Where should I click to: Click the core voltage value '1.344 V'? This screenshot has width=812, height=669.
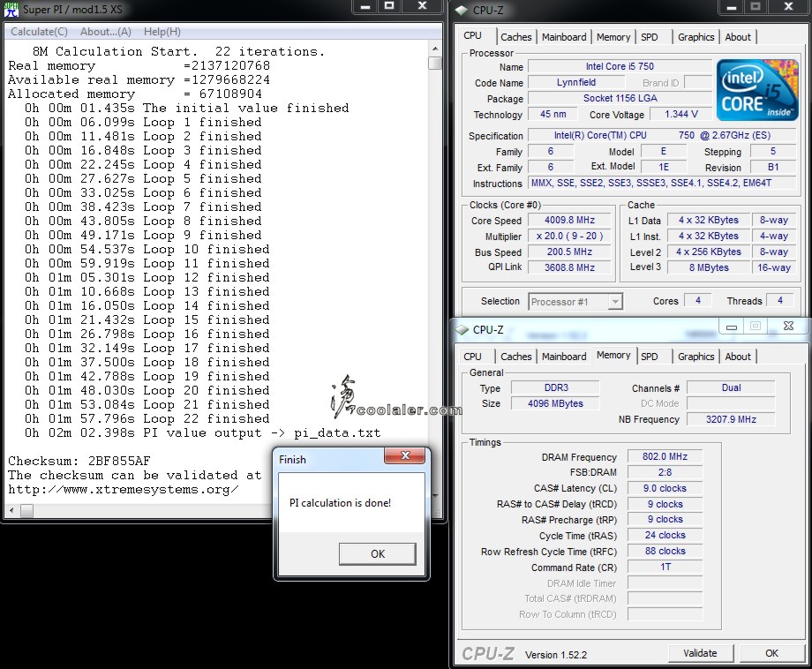click(681, 114)
